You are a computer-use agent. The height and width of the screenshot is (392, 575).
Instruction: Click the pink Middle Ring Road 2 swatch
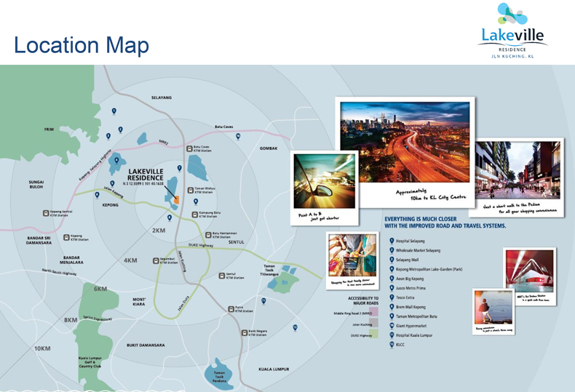(x=373, y=312)
